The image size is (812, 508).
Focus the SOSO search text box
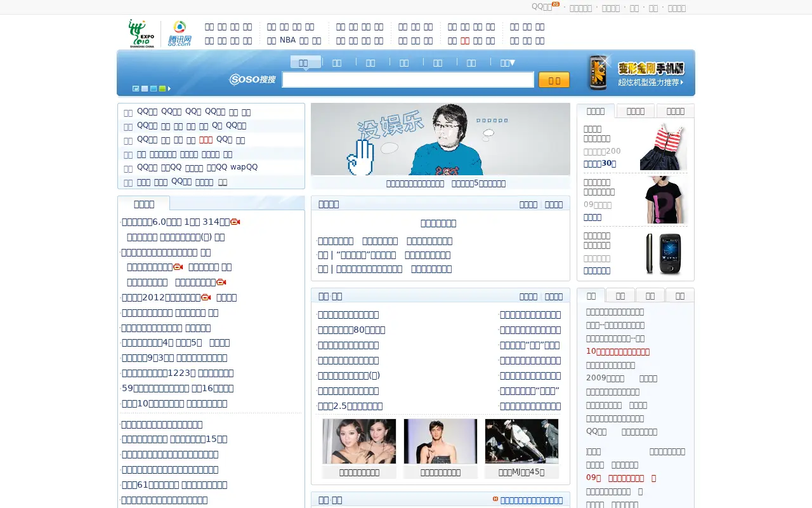pyautogui.click(x=408, y=79)
